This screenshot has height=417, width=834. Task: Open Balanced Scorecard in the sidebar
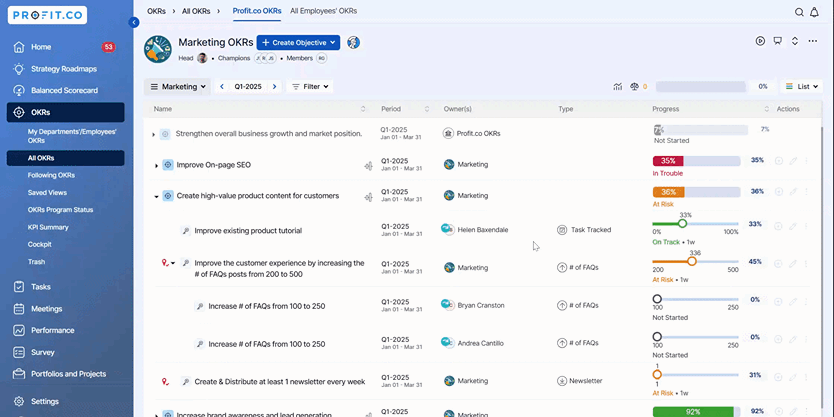pyautogui.click(x=64, y=90)
